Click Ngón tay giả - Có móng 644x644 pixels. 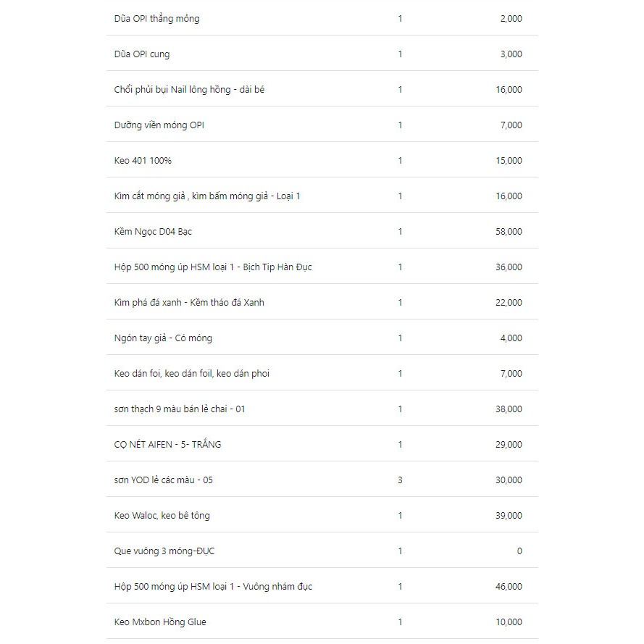tap(163, 338)
